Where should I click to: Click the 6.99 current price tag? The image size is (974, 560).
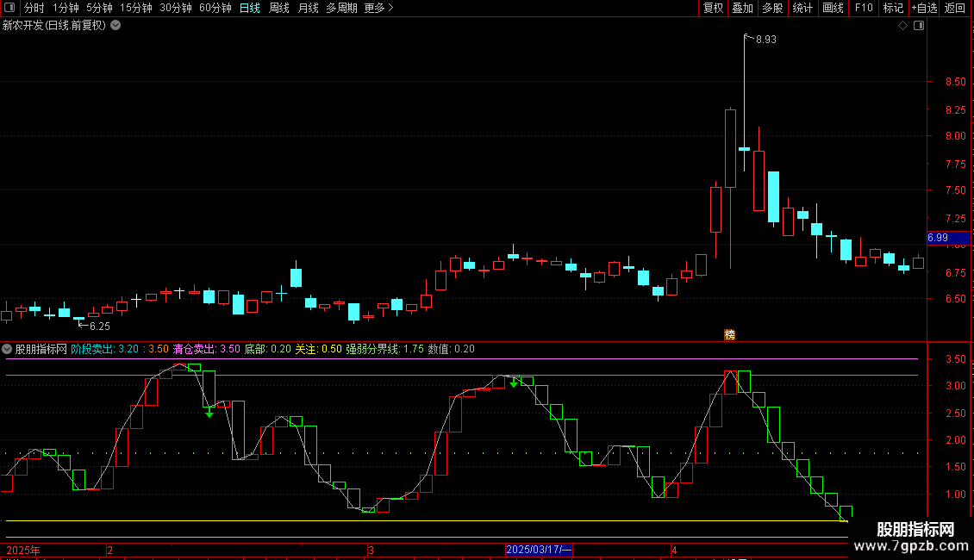point(948,238)
